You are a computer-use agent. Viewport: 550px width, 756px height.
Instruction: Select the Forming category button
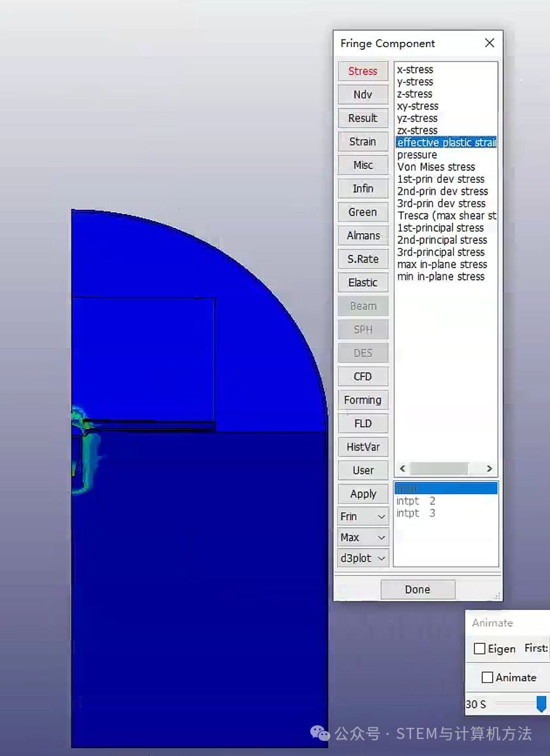click(x=363, y=400)
